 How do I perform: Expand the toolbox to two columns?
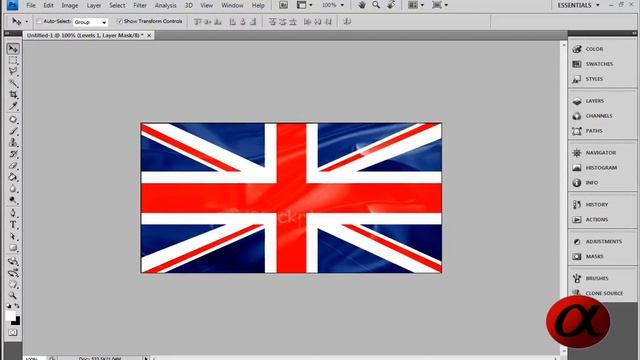pyautogui.click(x=7, y=33)
